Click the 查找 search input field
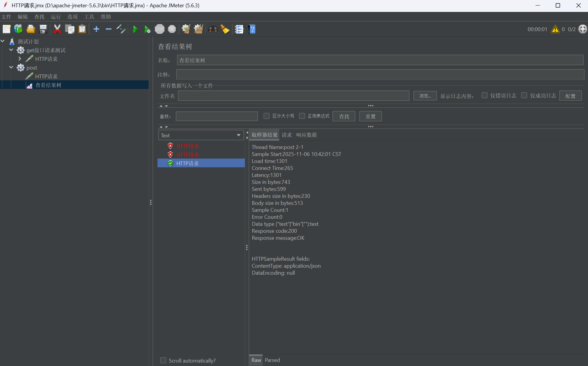Viewport: 588px width, 366px height. point(217,116)
